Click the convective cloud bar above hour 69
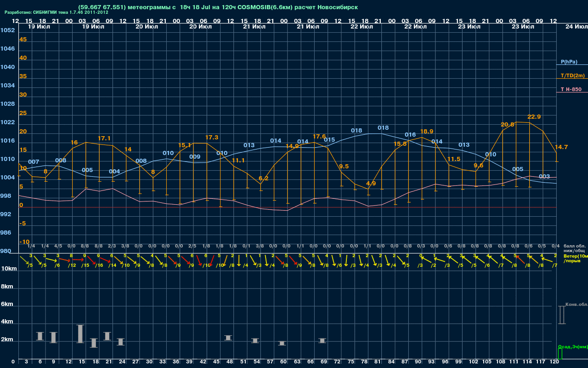 [322, 340]
